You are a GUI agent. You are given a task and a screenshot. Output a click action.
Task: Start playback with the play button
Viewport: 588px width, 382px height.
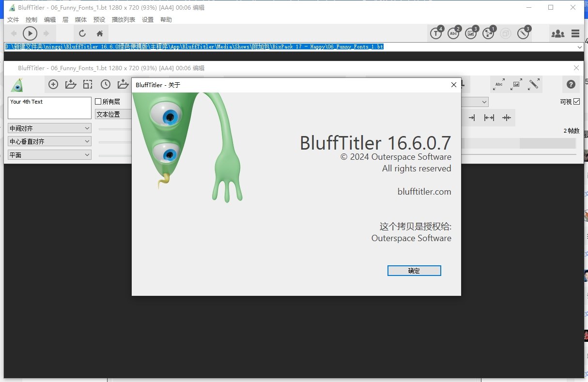(x=30, y=33)
